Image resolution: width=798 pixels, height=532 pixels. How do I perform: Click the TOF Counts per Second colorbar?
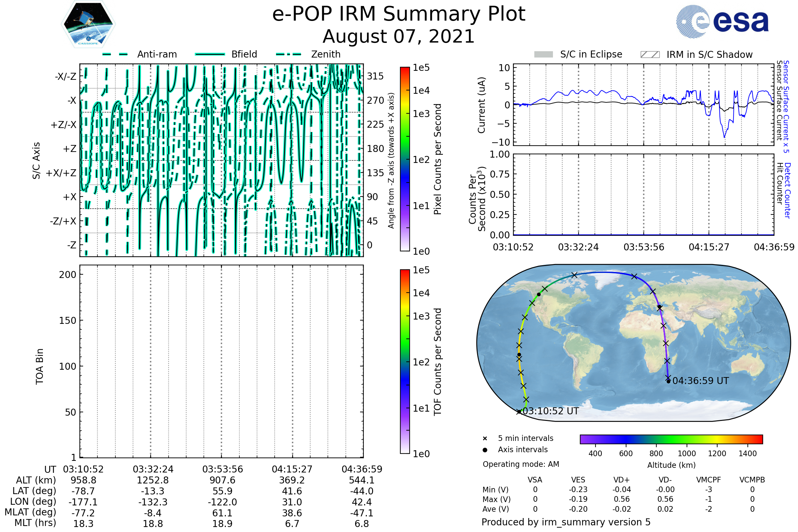coord(405,361)
